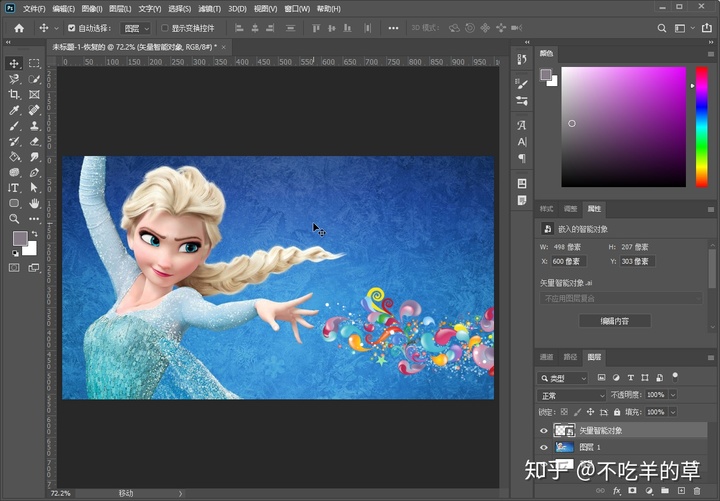Image resolution: width=720 pixels, height=501 pixels.
Task: Change the screen mode
Action: [x=34, y=268]
